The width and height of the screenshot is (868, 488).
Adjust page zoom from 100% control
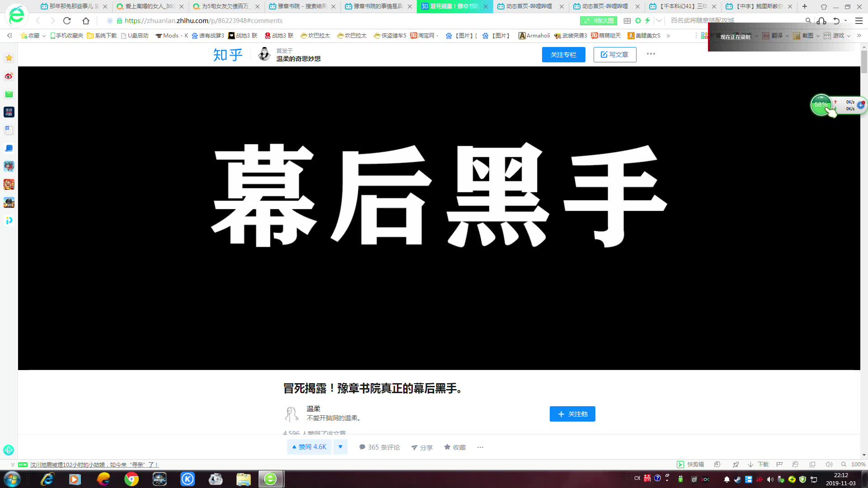coord(857,464)
